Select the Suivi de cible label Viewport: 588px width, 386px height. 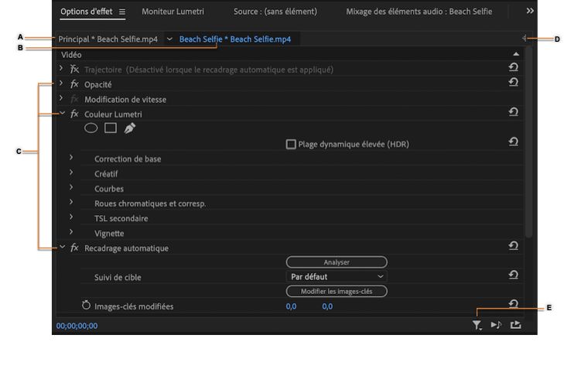click(118, 278)
